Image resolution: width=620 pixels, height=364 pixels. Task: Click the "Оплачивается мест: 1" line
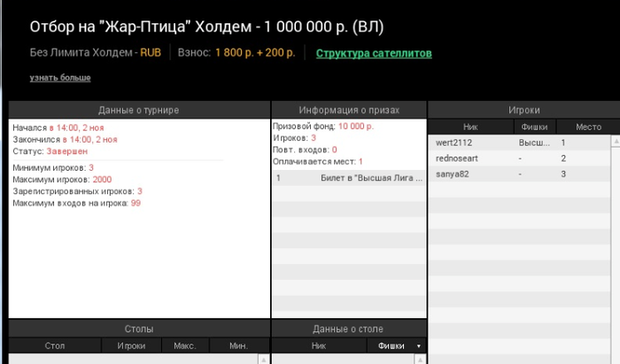pyautogui.click(x=318, y=162)
